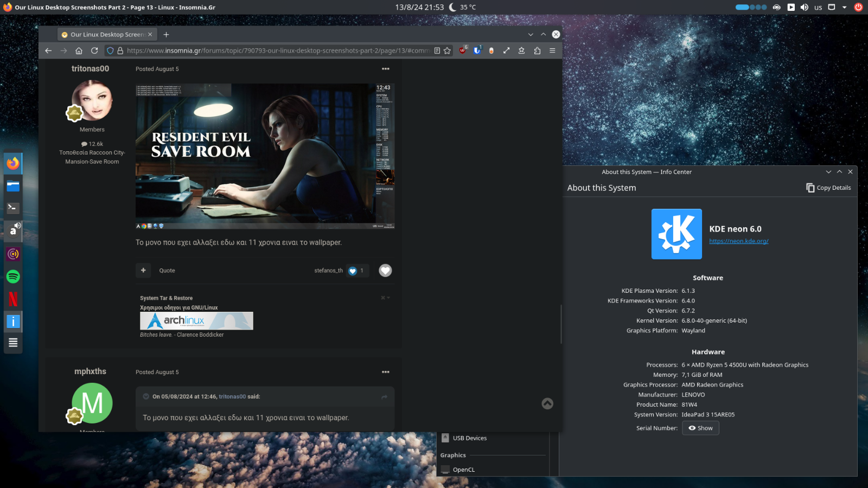Open keyboard layout 'us' indicator

[818, 7]
